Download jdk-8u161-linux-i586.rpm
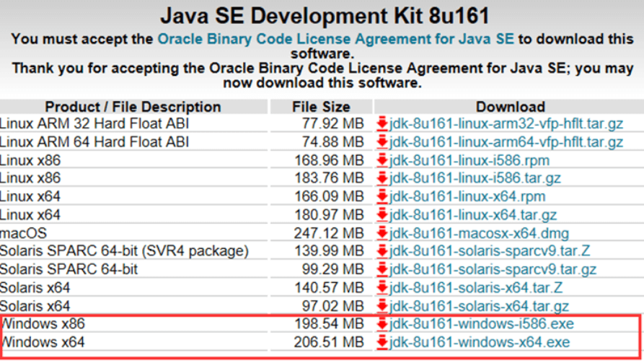Screen dimensions: 644x363 pyautogui.click(x=469, y=160)
